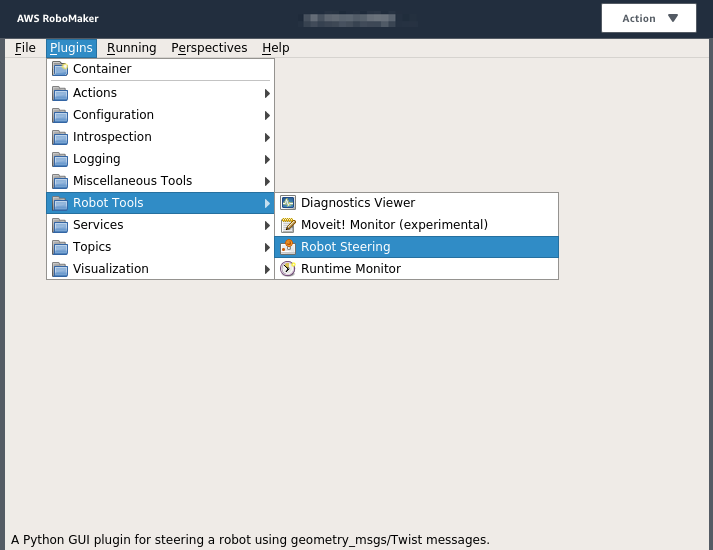Close the open Plugins menu
The height and width of the screenshot is (550, 713).
(71, 48)
